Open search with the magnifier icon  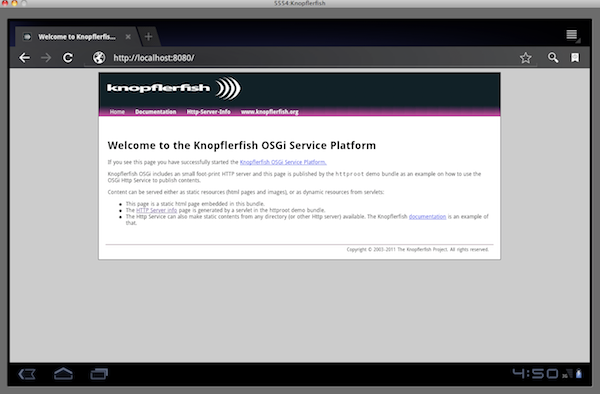click(x=553, y=58)
